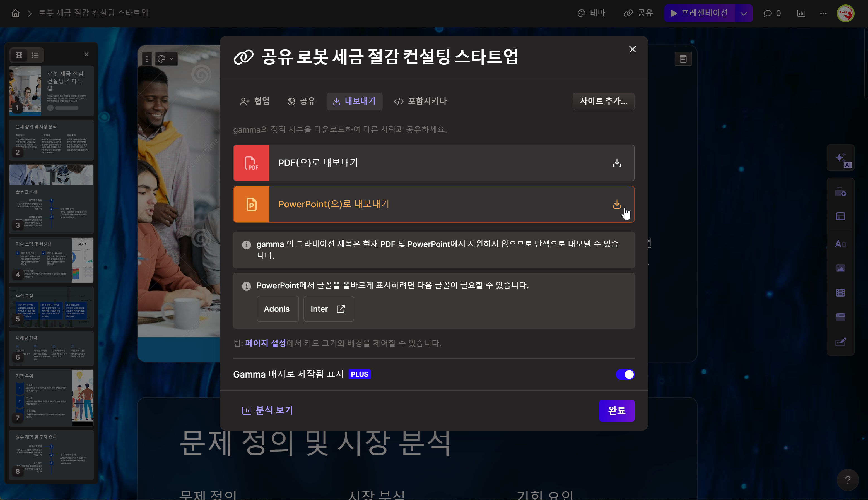The height and width of the screenshot is (500, 868).
Task: Open the analytics chart icon in top bar
Action: pyautogui.click(x=801, y=13)
